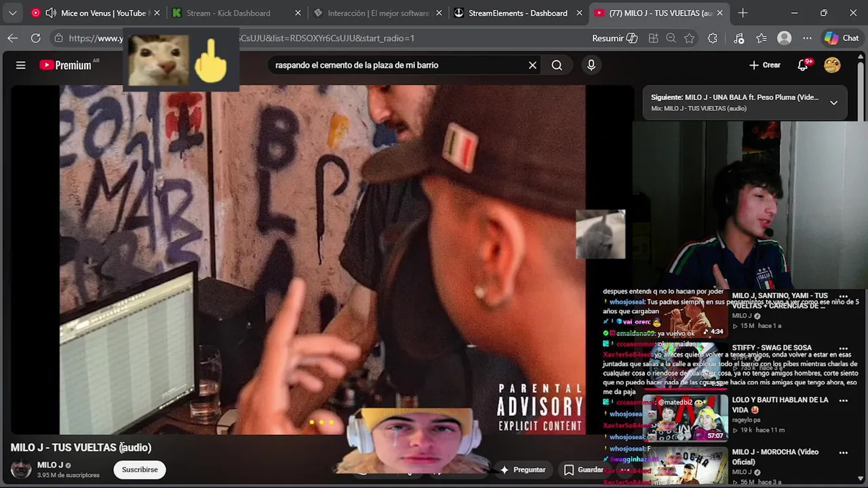Add this page to favorites star
868x488 pixels.
click(x=690, y=38)
